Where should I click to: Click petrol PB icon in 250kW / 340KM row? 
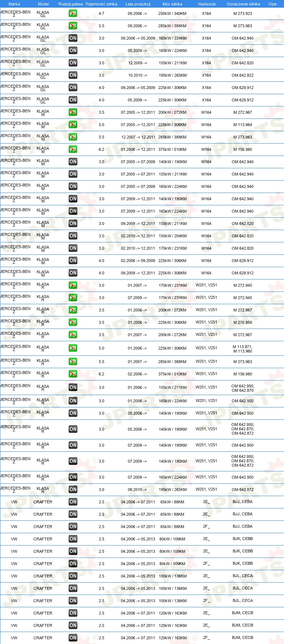[73, 13]
